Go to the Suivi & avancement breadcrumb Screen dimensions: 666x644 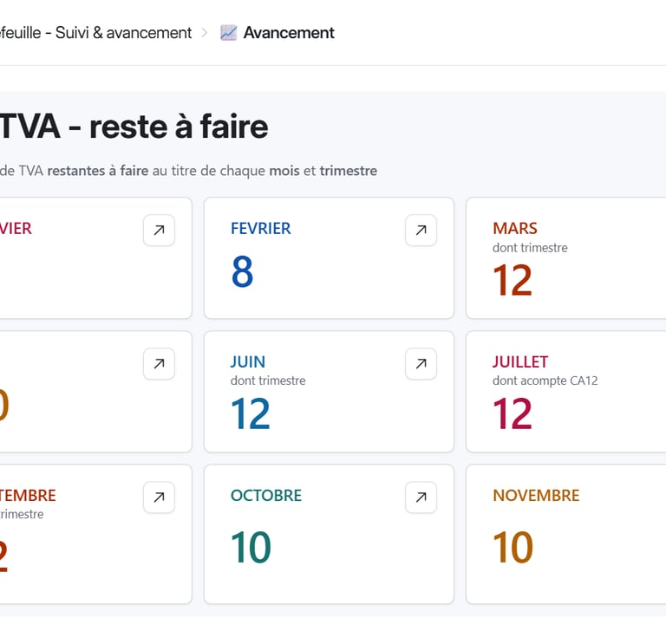point(95,33)
